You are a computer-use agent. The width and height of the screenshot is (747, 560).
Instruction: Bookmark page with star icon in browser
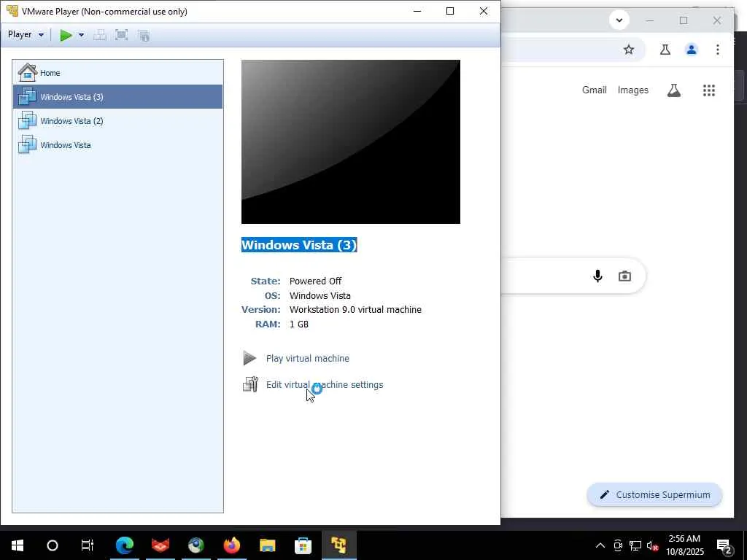tap(629, 50)
